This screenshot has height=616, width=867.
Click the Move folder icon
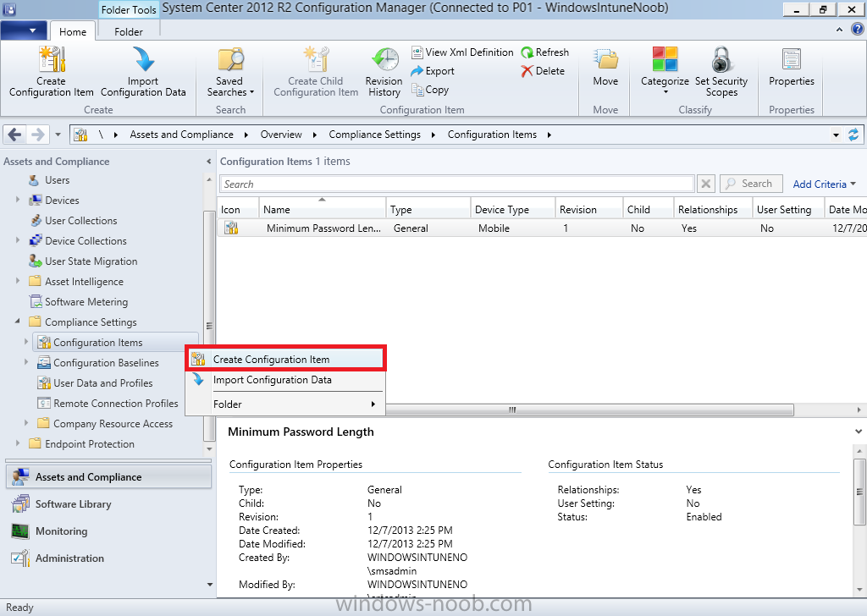606,60
